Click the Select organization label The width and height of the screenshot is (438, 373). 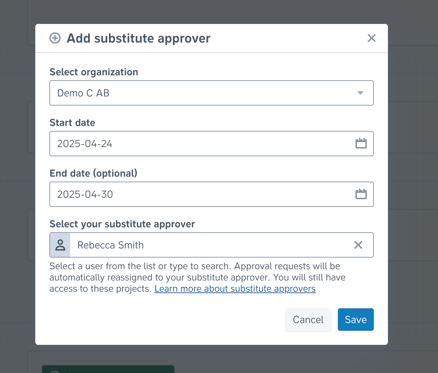(x=94, y=72)
